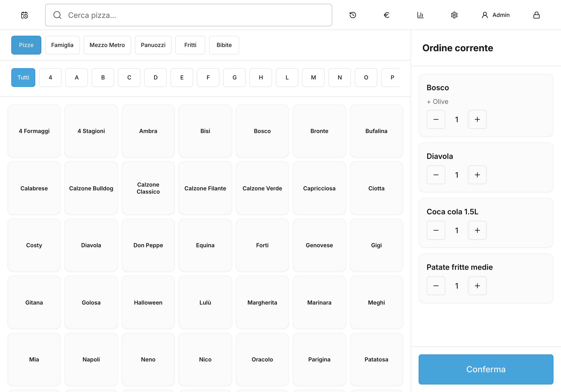Add the Lulù pizza
The image size is (561, 392).
coord(205,302)
